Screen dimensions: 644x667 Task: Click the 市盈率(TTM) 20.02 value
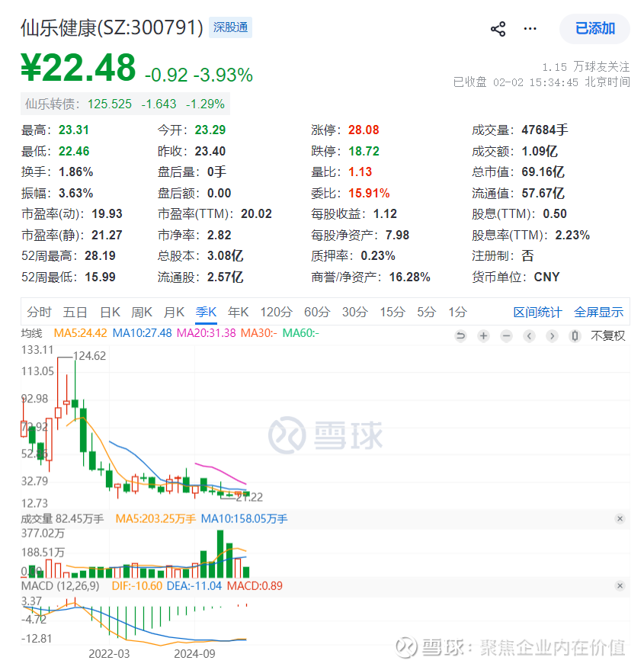point(256,213)
